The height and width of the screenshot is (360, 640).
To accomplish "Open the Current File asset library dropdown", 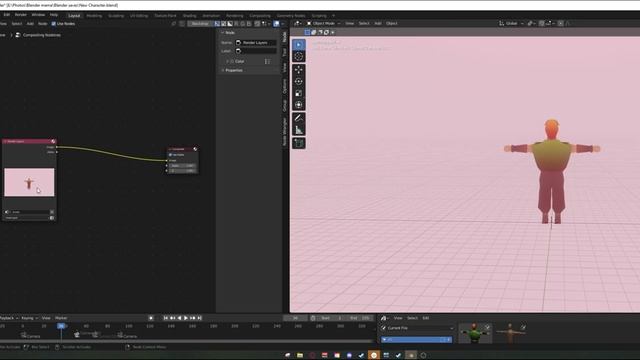I will click(417, 328).
